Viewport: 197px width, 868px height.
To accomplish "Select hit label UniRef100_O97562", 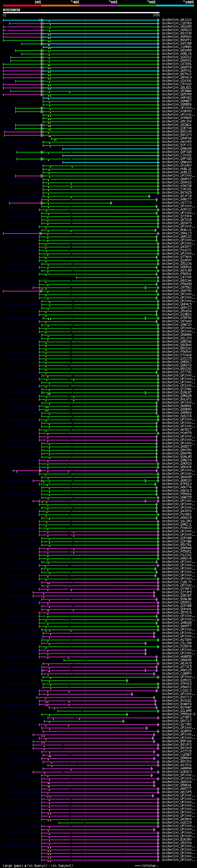I will pyautogui.click(x=177, y=287).
